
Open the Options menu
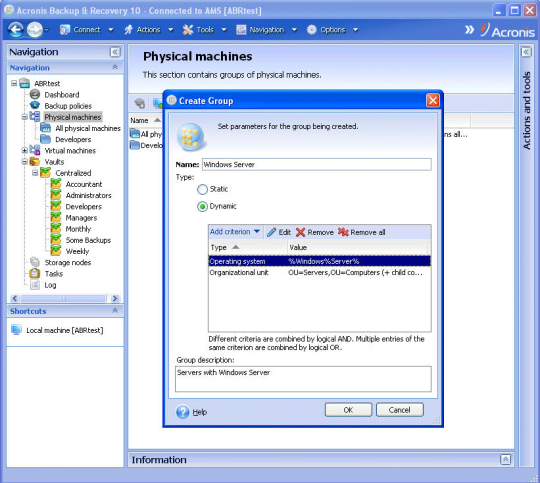[x=333, y=30]
